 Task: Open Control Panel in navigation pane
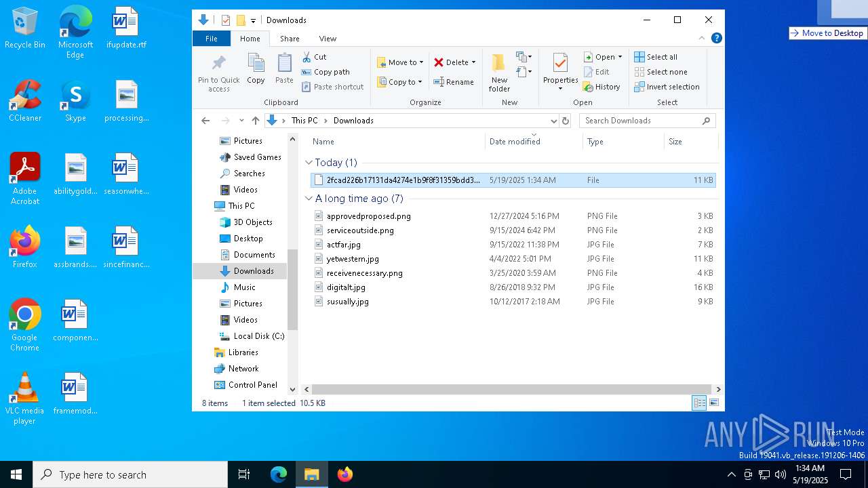tap(246, 385)
